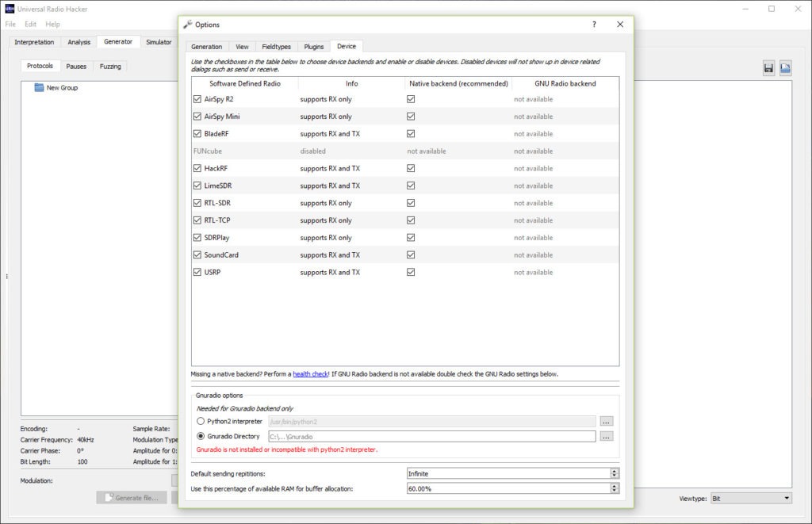
Task: Click the save-as icon beside the floppy
Action: pyautogui.click(x=785, y=68)
